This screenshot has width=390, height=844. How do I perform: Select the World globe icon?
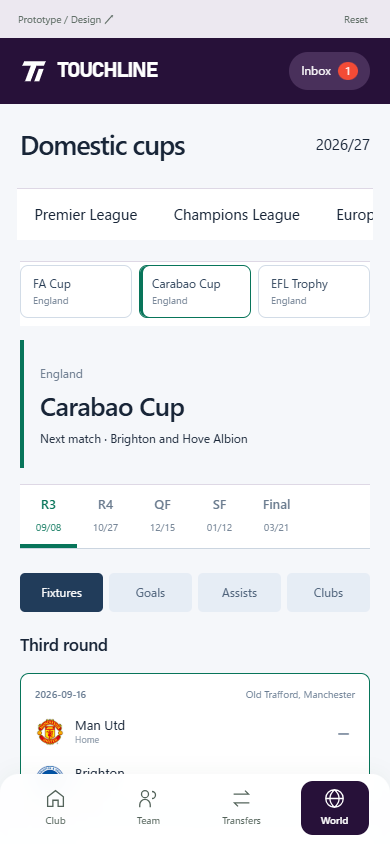click(x=335, y=798)
